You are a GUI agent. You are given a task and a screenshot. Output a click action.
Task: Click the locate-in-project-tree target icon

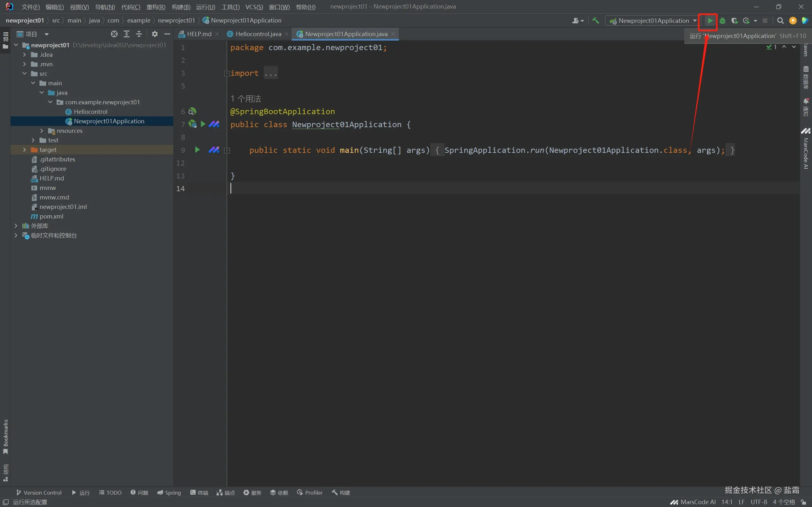click(x=114, y=34)
